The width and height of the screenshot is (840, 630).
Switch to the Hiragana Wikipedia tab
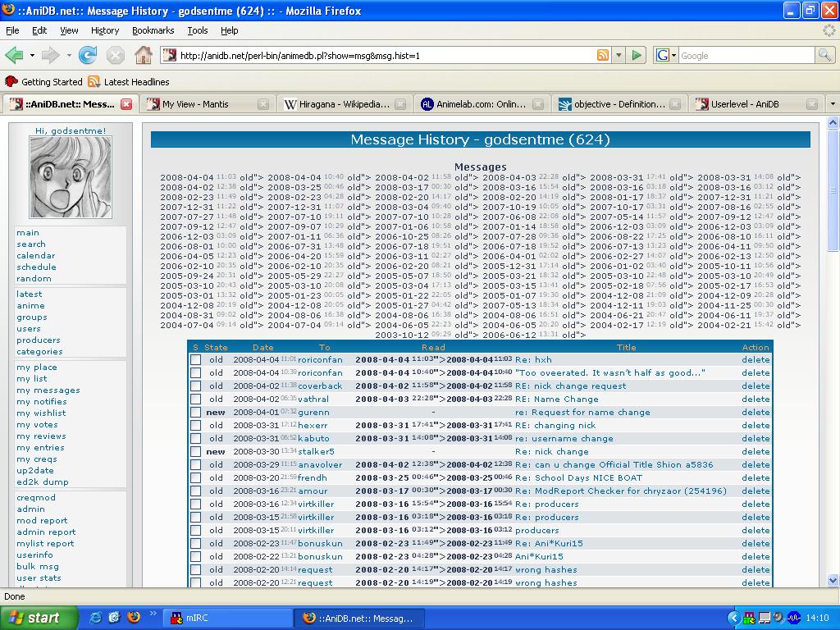coord(343,104)
